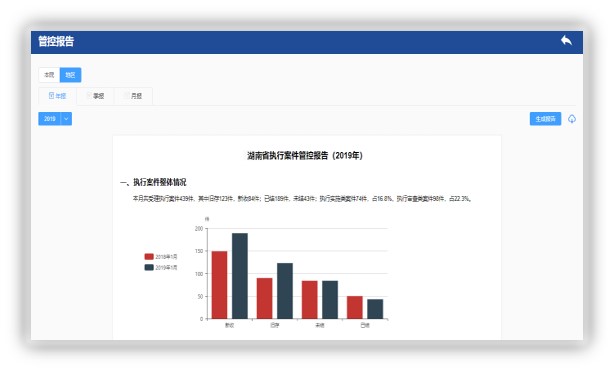Click the last dark bar in chart

(375, 309)
